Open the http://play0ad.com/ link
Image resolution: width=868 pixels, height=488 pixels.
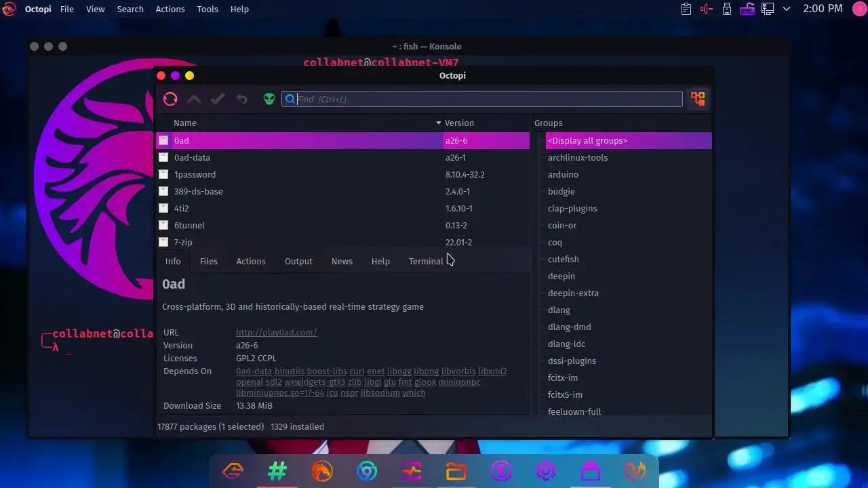(x=277, y=332)
